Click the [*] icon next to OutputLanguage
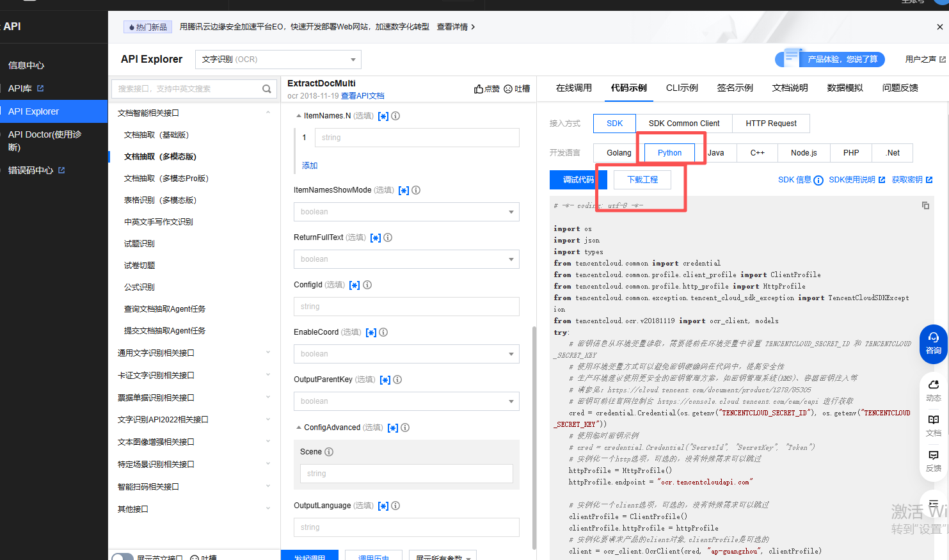The image size is (949, 560). point(383,506)
